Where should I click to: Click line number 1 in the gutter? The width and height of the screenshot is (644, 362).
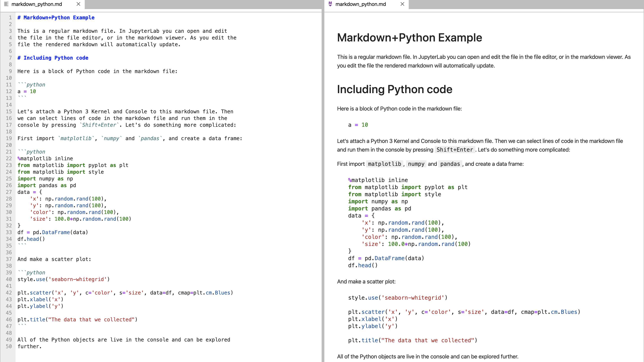10,18
